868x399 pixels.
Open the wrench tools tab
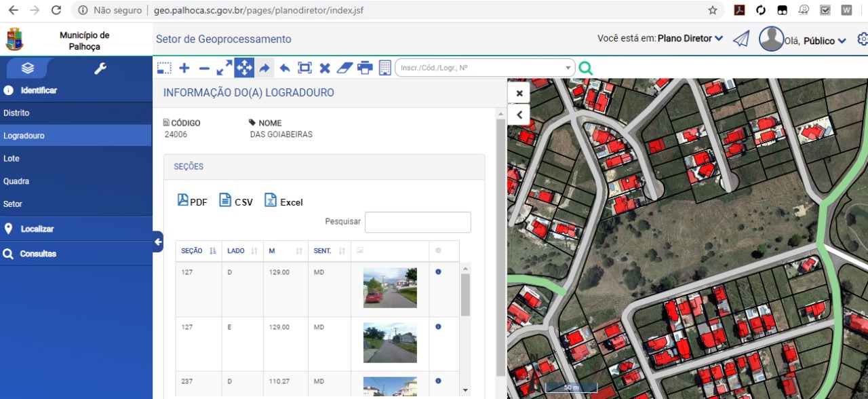100,69
